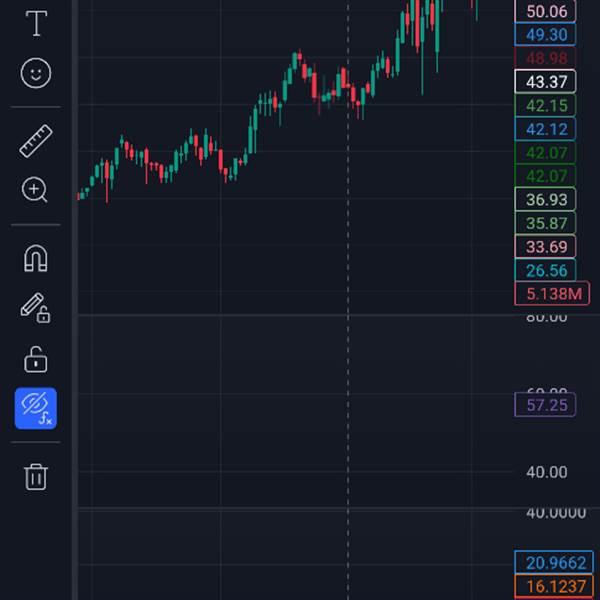Click the blue 20.9662 indicator label
Screen dimensions: 600x600
tap(554, 562)
